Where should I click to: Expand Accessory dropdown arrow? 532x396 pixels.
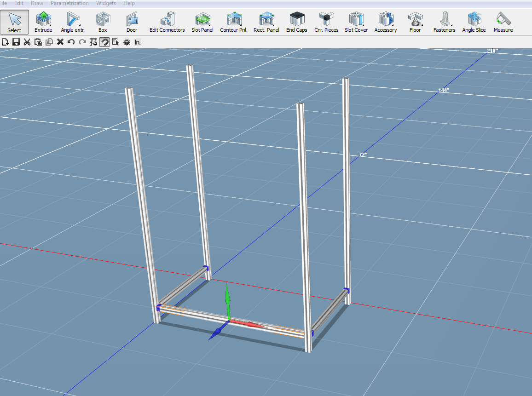(x=393, y=25)
